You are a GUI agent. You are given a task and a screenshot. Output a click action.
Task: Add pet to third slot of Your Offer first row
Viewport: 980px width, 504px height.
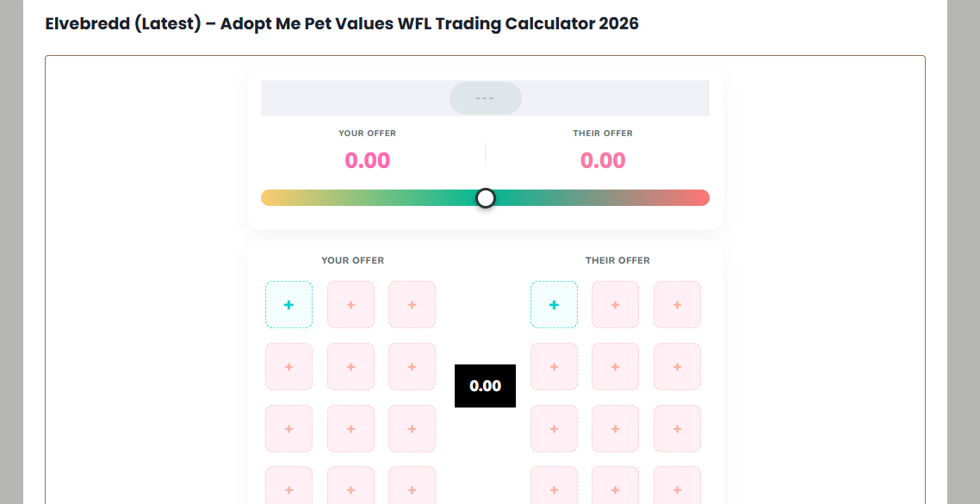pos(412,304)
